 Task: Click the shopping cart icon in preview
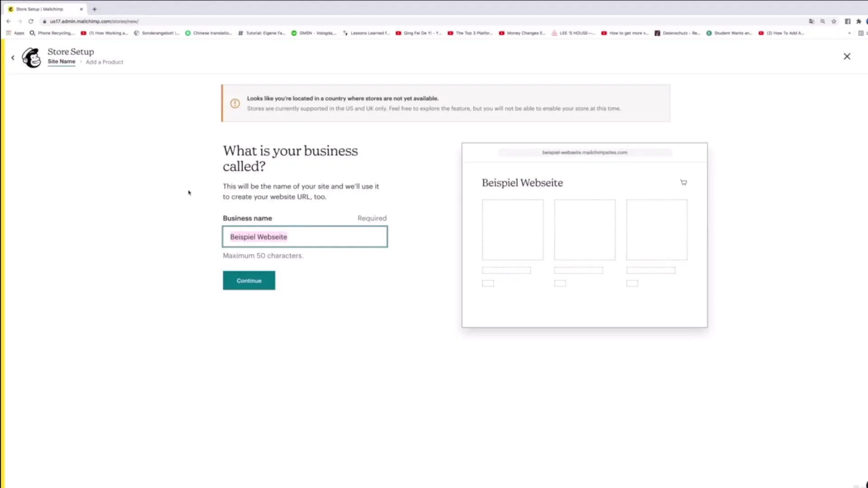point(684,183)
